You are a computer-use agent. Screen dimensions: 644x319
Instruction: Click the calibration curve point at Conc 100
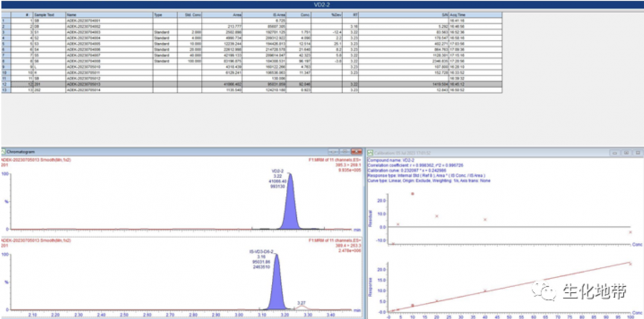pos(630,264)
